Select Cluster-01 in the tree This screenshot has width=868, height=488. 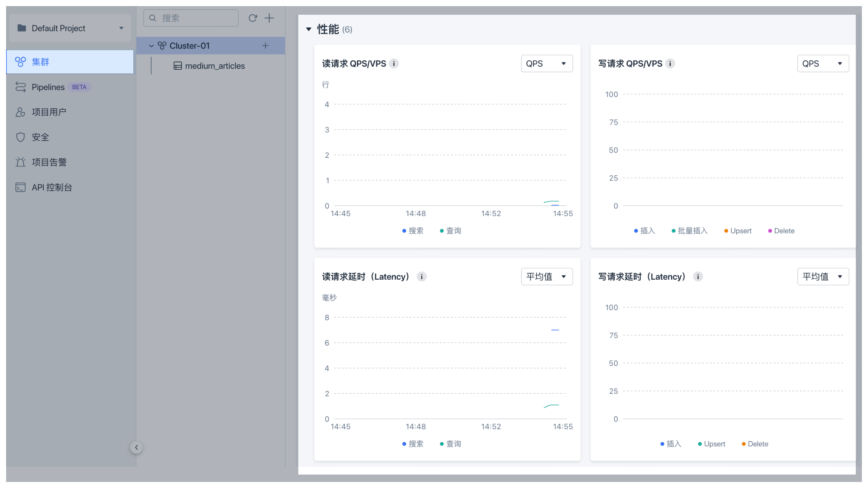click(x=211, y=46)
